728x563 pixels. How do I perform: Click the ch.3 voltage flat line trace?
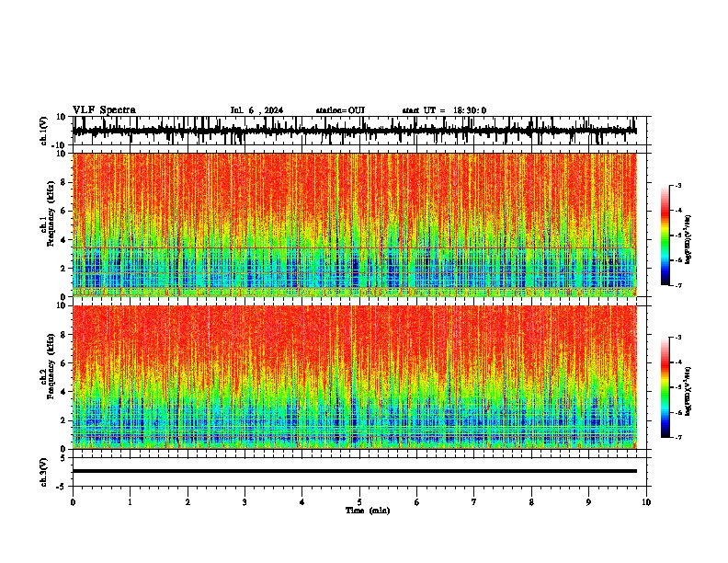click(355, 471)
